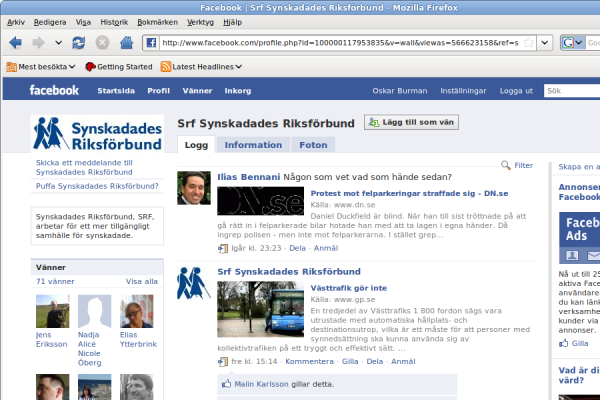Viewport: 600px width, 400px height.
Task: Click the Västtrafik bus photo thumbnail
Action: pos(261,309)
